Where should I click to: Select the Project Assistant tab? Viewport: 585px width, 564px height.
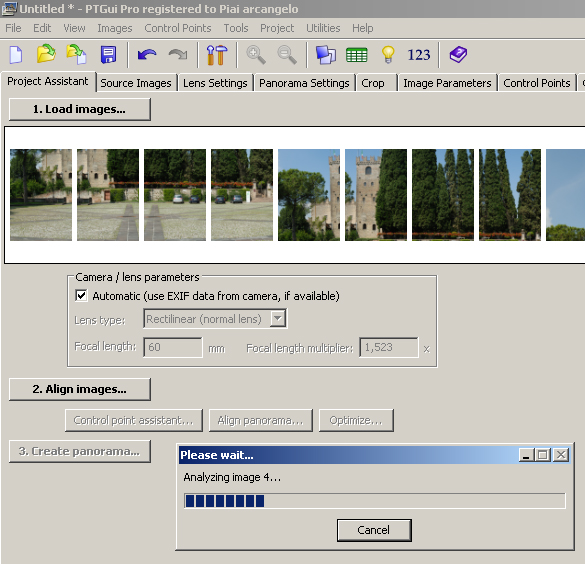click(x=48, y=81)
